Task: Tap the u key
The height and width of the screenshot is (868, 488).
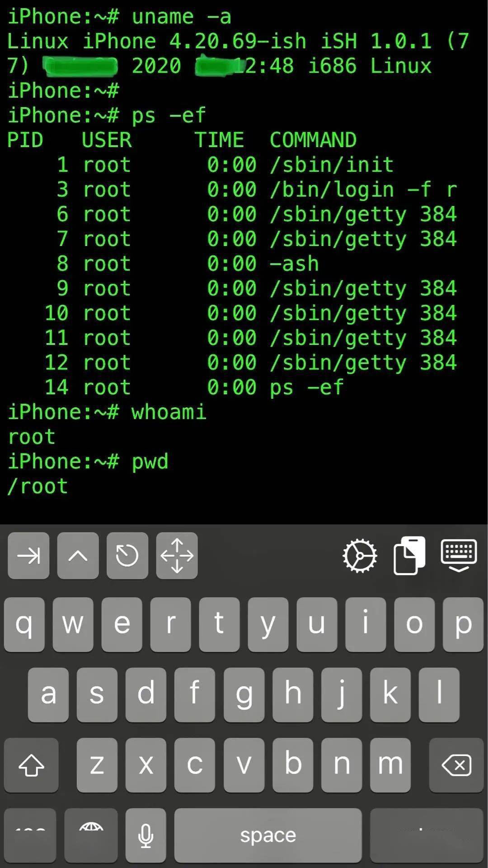Action: 317,624
